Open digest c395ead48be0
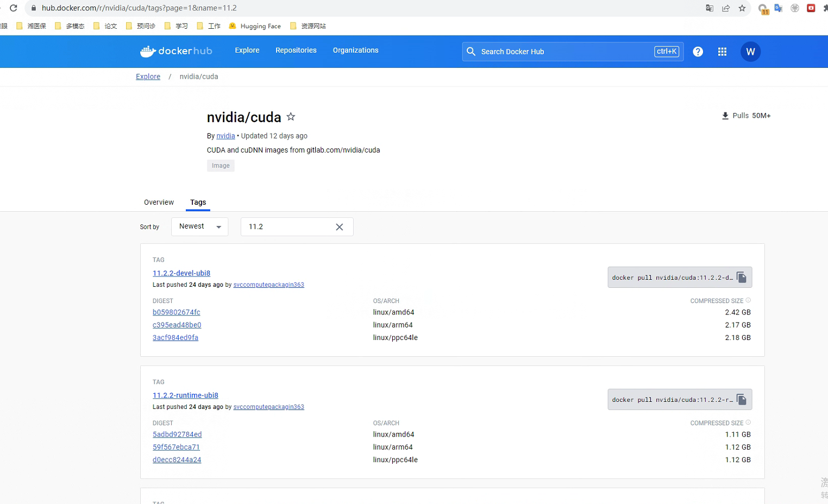Image resolution: width=828 pixels, height=504 pixels. 177,325
